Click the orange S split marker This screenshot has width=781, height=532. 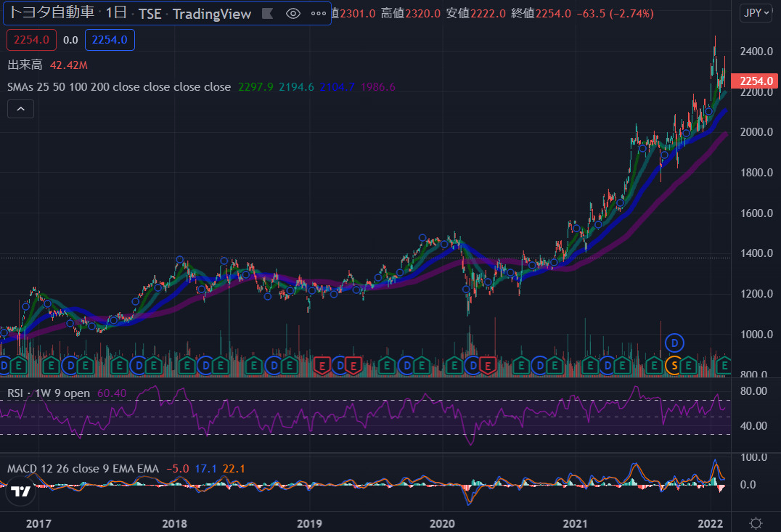tap(674, 366)
